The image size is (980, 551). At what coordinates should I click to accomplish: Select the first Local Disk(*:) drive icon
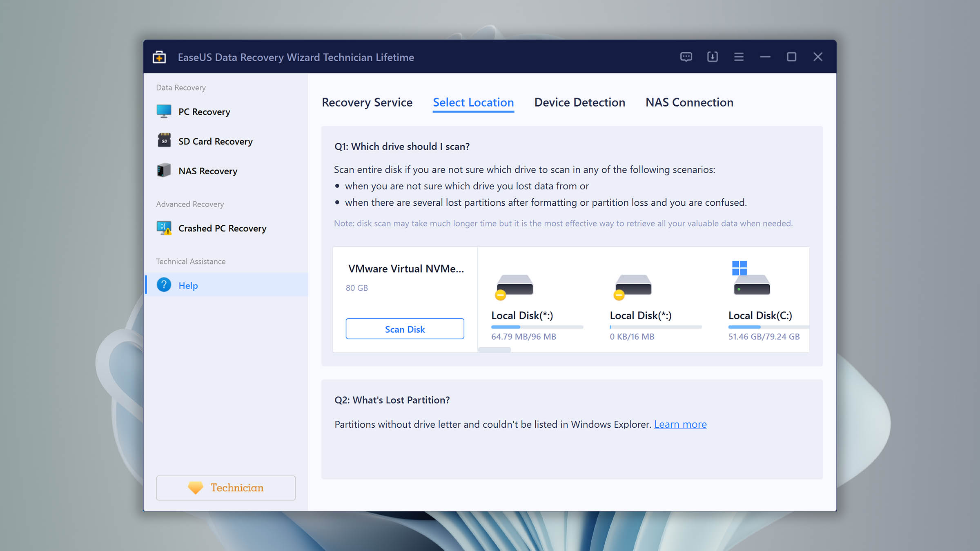514,287
